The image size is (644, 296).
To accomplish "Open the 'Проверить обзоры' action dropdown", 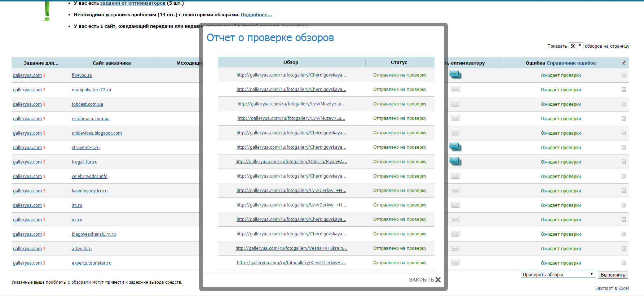I will click(558, 274).
